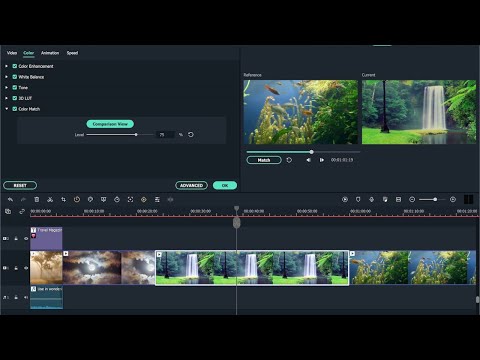The width and height of the screenshot is (480, 360).
Task: Toggle the Color Match checkbox
Action: pos(15,109)
